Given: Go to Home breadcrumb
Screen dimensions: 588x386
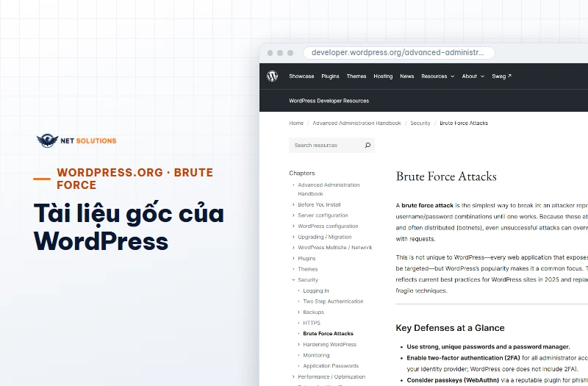Looking at the screenshot, I should click(x=296, y=123).
